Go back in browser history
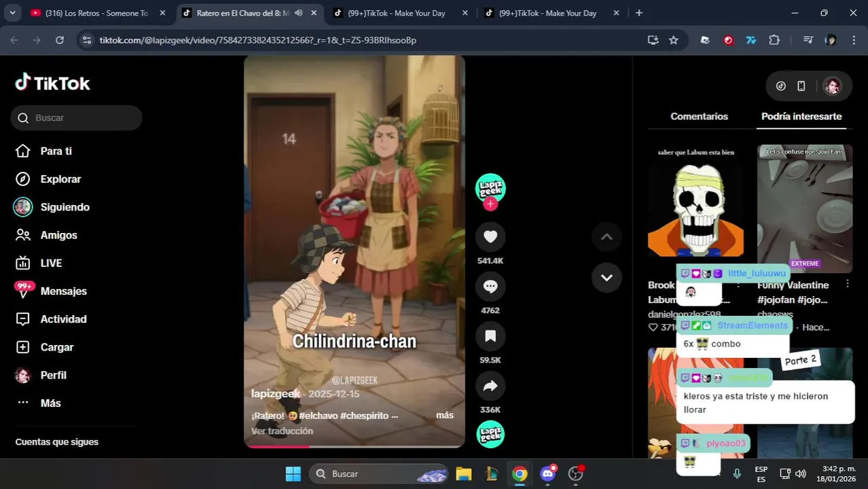The image size is (868, 489). pyautogui.click(x=14, y=40)
